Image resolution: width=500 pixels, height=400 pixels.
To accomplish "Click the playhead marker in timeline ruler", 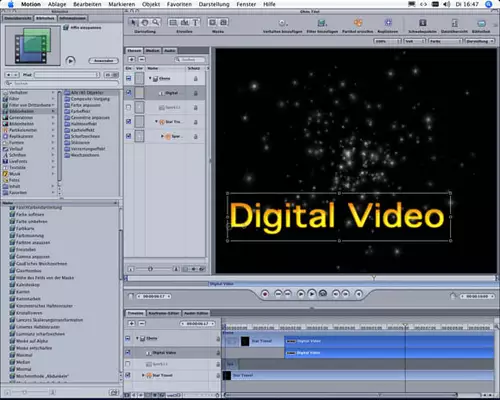I will coord(405,325).
